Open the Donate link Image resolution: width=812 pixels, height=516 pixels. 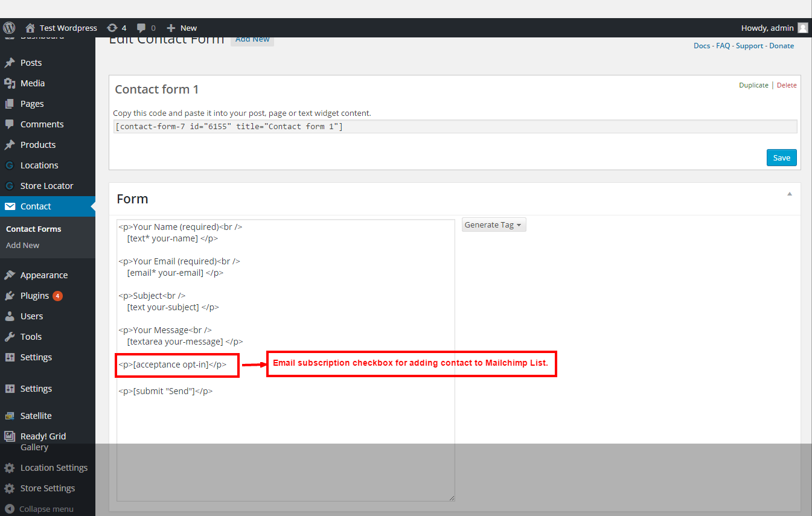point(782,46)
